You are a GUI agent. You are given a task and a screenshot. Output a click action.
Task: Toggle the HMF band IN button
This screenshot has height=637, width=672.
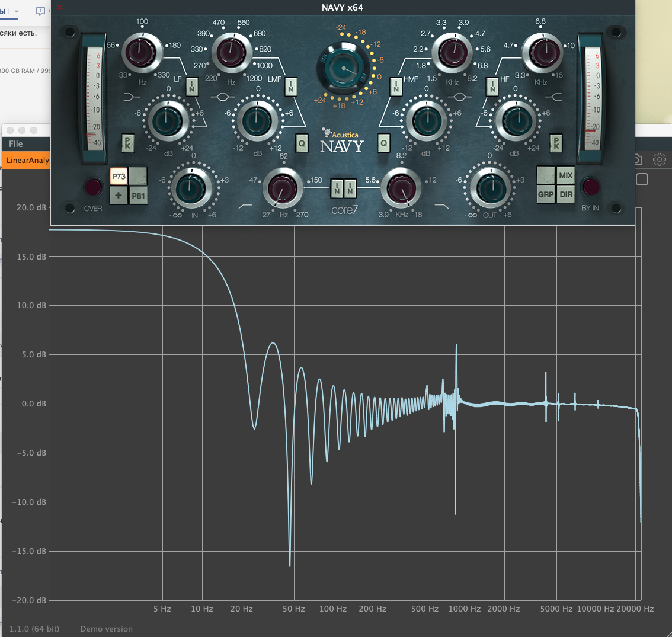pyautogui.click(x=396, y=87)
